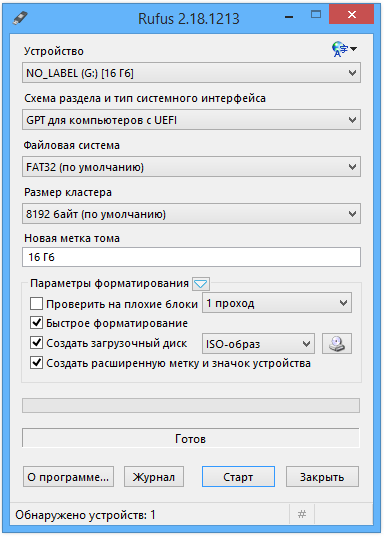Open file system dropdown showing FAT32
This screenshot has height=538, width=384.
coord(191,167)
